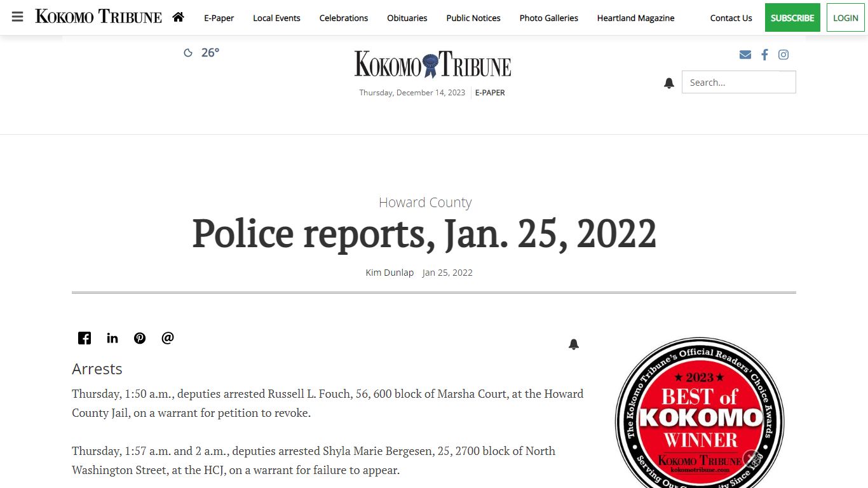Open Kokomo Tribune Facebook page icon in header

(x=764, y=55)
